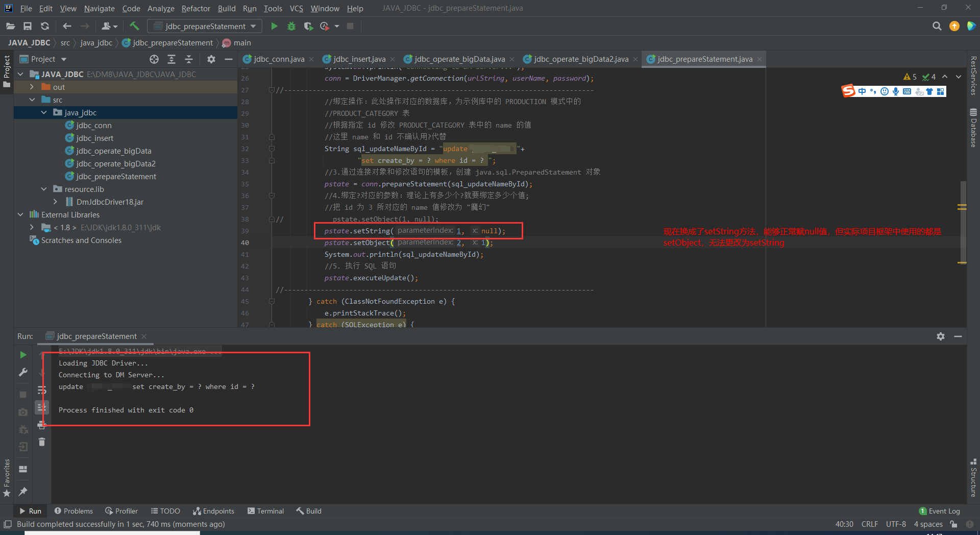Build project with green hammer icon

click(134, 26)
